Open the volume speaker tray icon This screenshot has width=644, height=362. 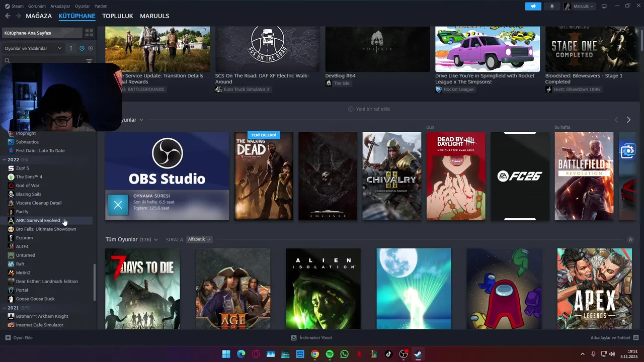coord(612,354)
